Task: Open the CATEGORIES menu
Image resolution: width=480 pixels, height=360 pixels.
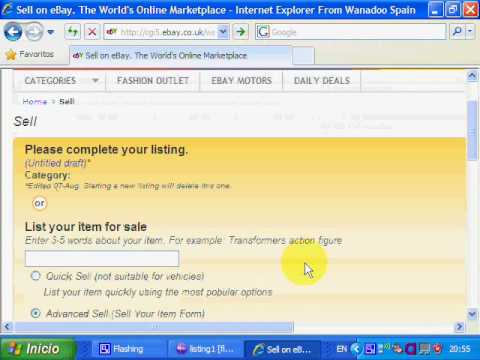Action: pos(50,81)
